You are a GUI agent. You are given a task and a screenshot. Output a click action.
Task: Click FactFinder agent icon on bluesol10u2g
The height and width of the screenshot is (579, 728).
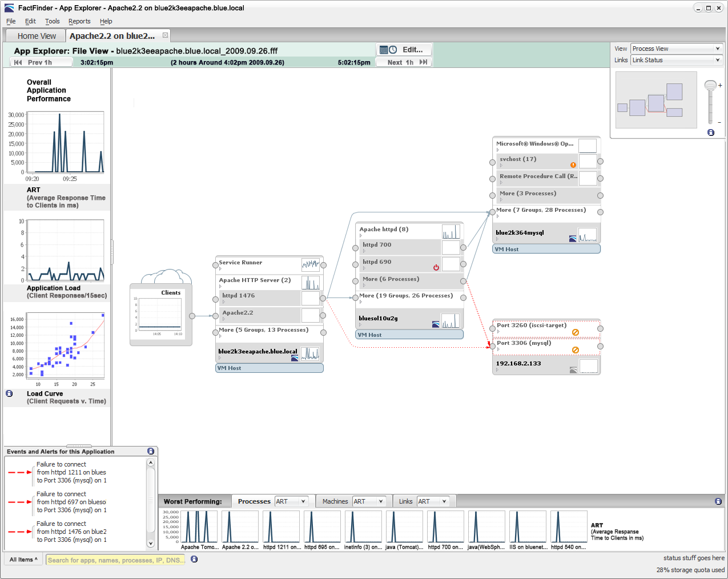coord(436,324)
